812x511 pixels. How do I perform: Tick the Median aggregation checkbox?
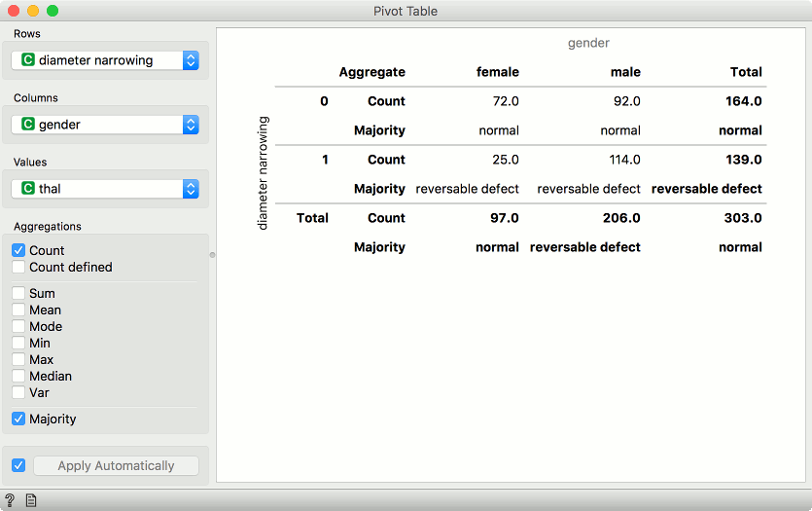click(x=18, y=376)
